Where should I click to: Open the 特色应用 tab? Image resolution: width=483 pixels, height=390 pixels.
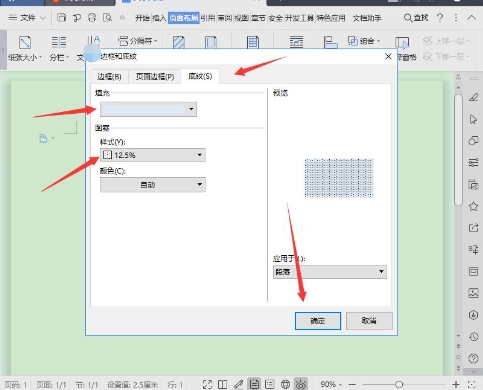tap(331, 18)
